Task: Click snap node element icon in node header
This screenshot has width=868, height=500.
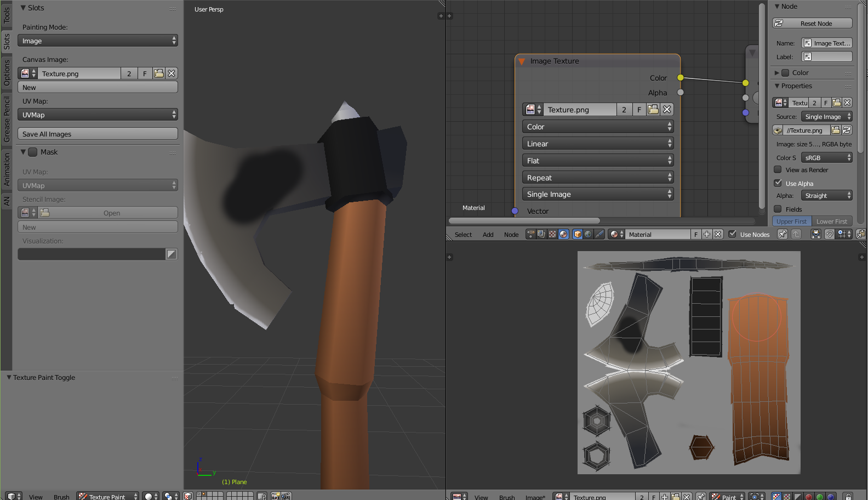Action: 844,234
